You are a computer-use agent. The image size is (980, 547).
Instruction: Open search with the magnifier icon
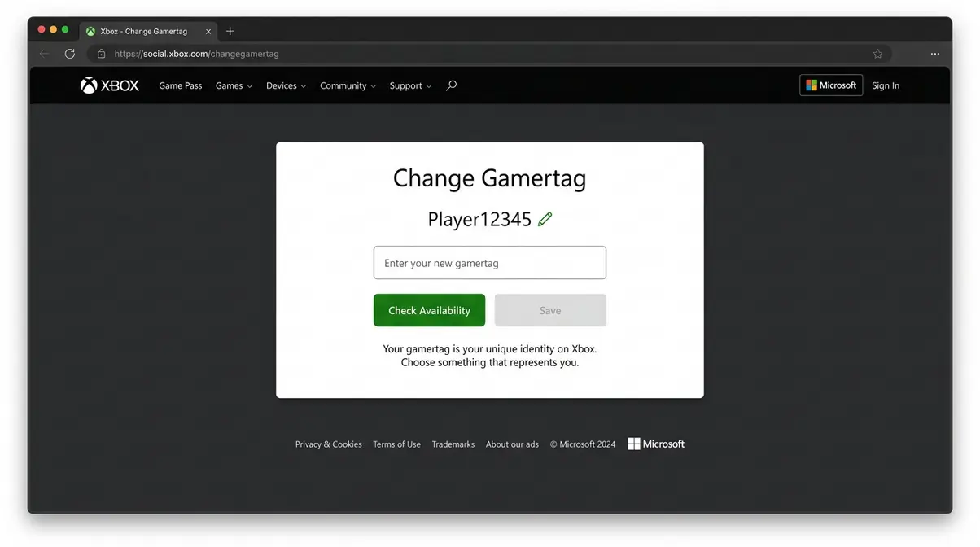click(451, 85)
